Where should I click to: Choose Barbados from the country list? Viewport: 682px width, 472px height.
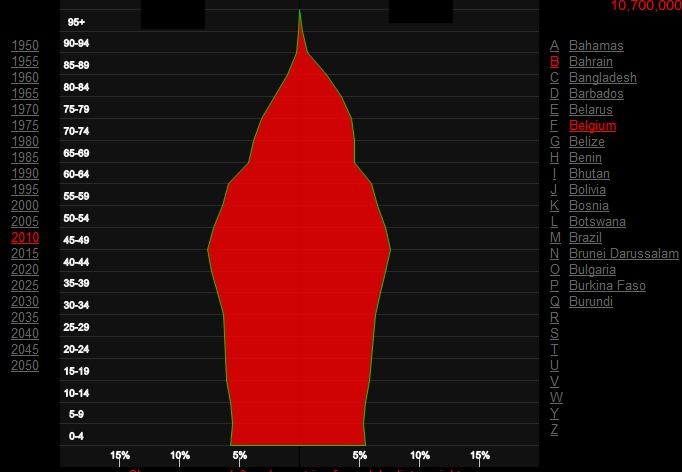[x=596, y=94]
